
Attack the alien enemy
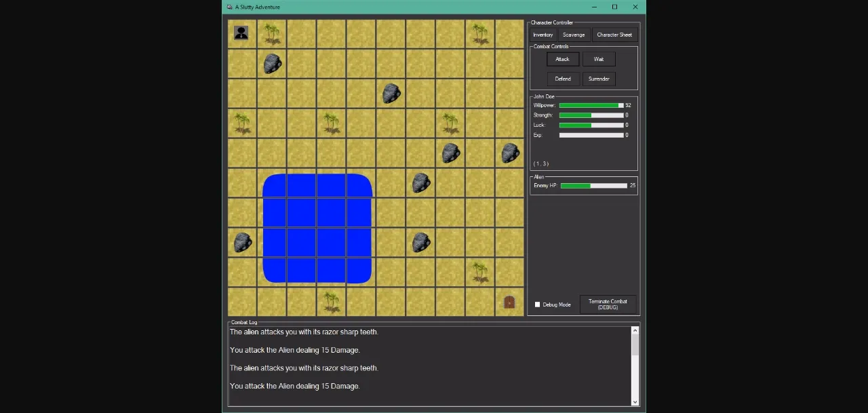point(562,59)
